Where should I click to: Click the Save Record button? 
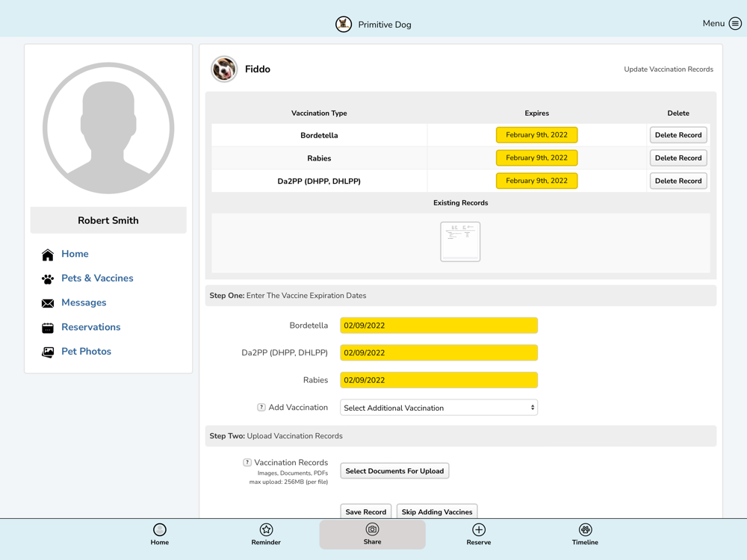[x=366, y=511]
